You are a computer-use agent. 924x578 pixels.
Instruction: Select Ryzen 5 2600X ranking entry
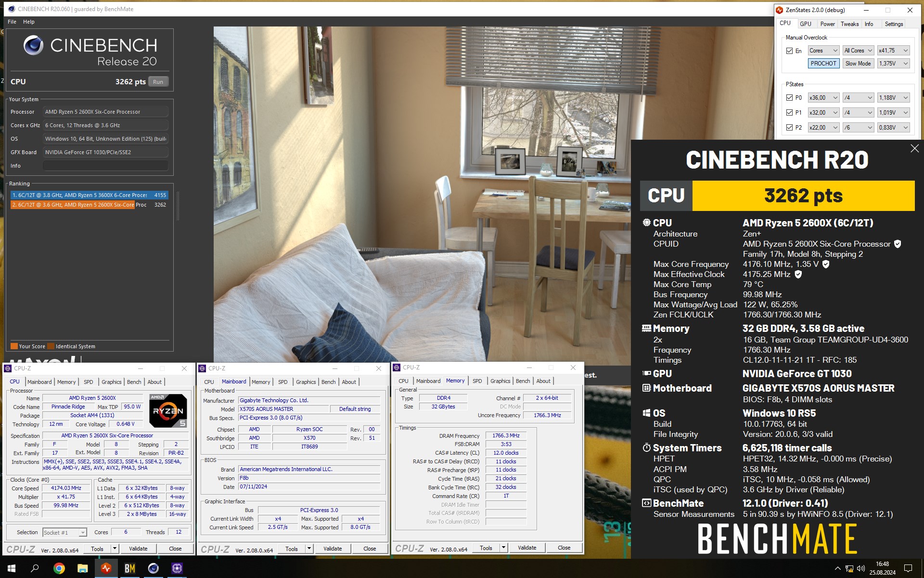pos(89,205)
